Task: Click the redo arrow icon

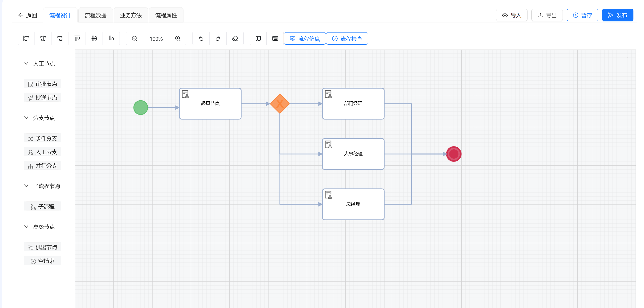Action: point(218,38)
